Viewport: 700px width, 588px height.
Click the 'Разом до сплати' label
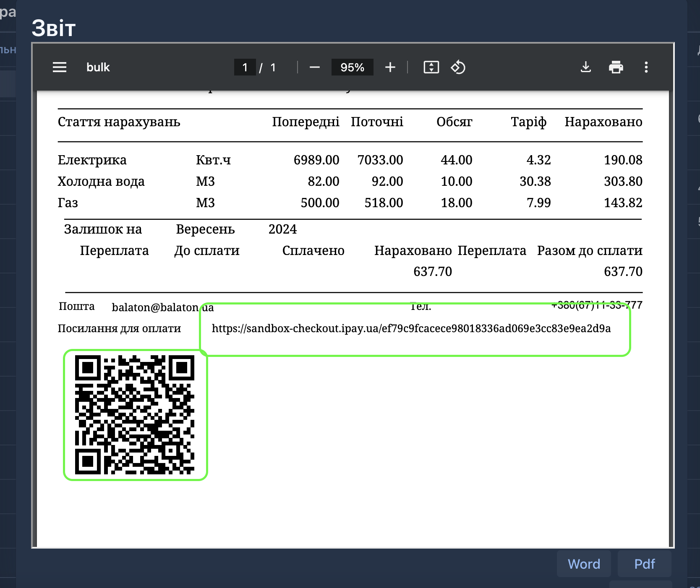[x=590, y=250]
